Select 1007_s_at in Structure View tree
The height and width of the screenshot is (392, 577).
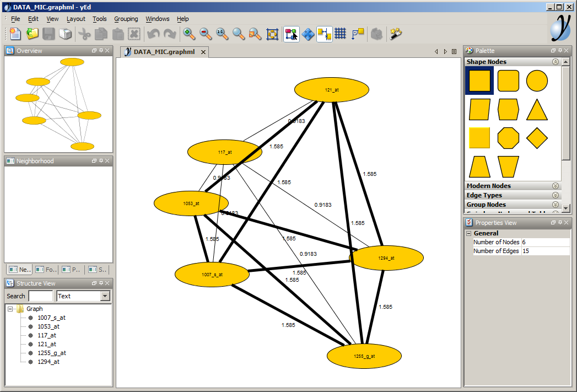click(51, 318)
